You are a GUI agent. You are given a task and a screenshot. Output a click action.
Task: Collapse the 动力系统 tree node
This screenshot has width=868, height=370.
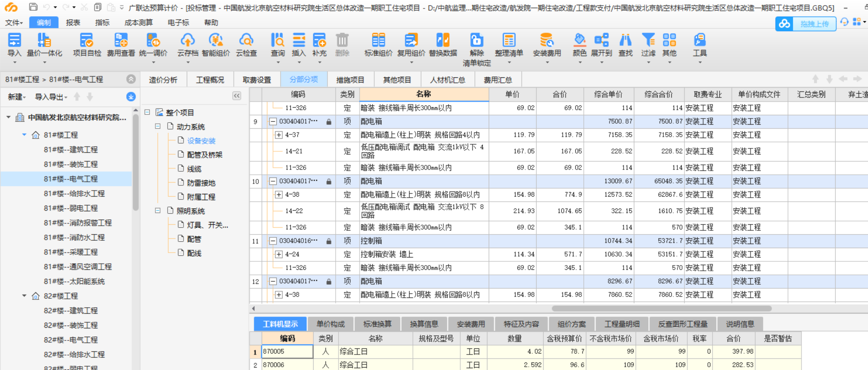coord(158,126)
